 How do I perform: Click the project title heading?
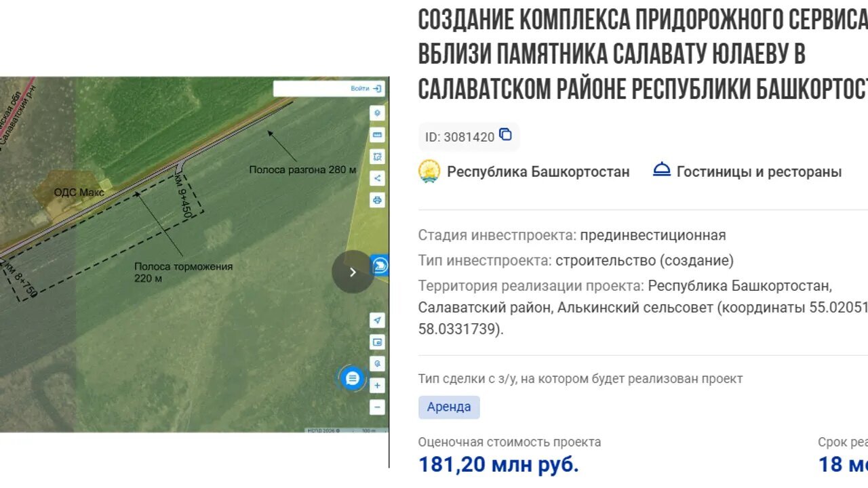coord(643,55)
